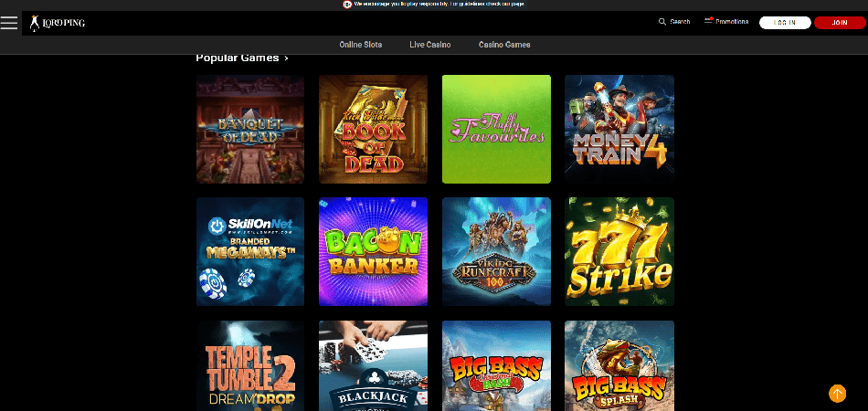868x411 pixels.
Task: Switch to Live Casino tab
Action: 429,45
